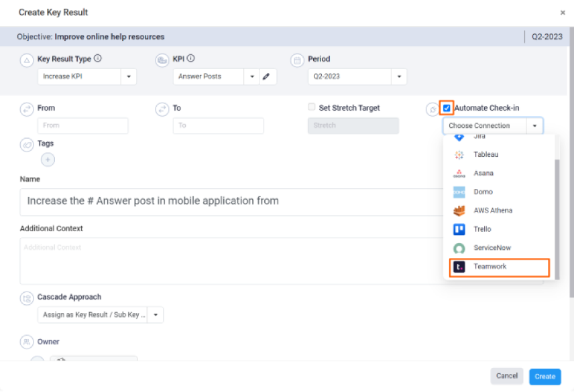The width and height of the screenshot is (574, 392).
Task: Click the KPI section icon
Action: tap(162, 60)
